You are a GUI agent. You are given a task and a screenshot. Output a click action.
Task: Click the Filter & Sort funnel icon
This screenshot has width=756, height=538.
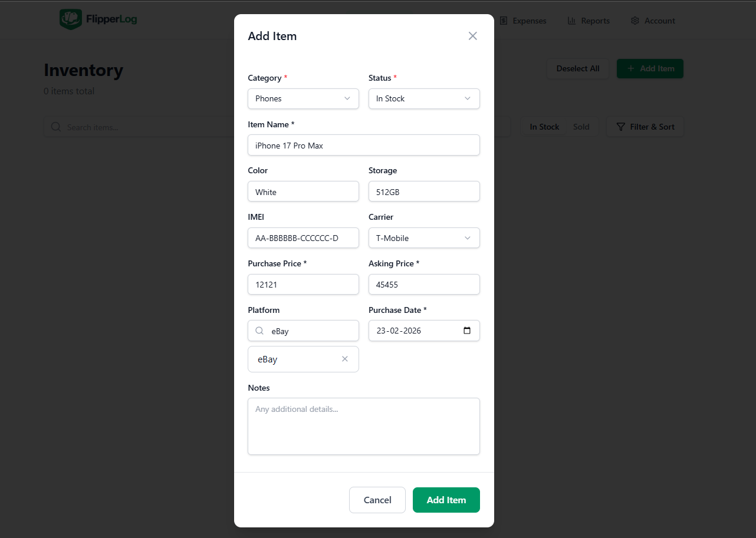[620, 127]
